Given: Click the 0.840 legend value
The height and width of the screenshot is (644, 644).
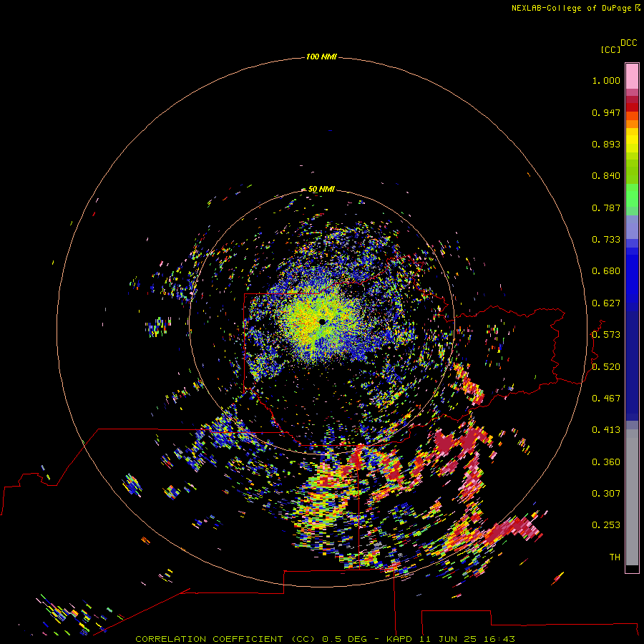Looking at the screenshot, I should tap(606, 176).
